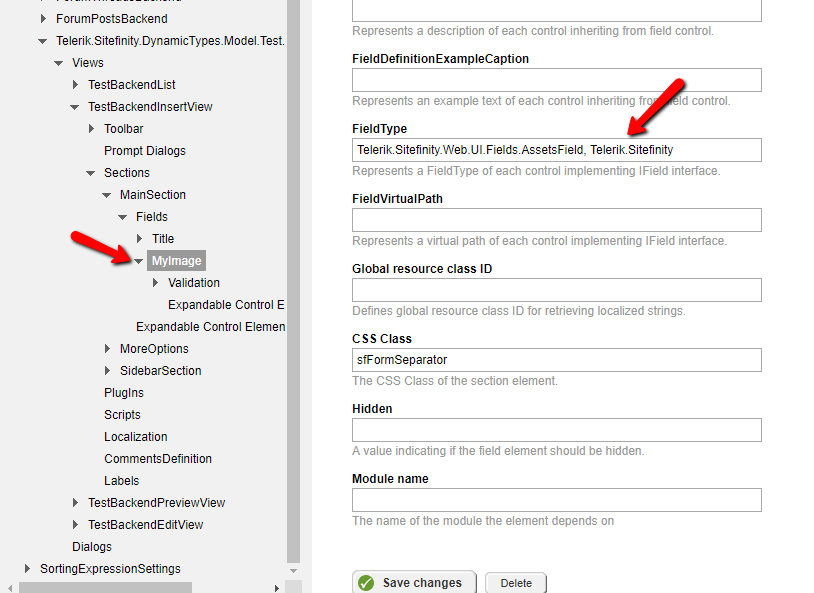Collapse the Fields node arrow

coord(123,218)
